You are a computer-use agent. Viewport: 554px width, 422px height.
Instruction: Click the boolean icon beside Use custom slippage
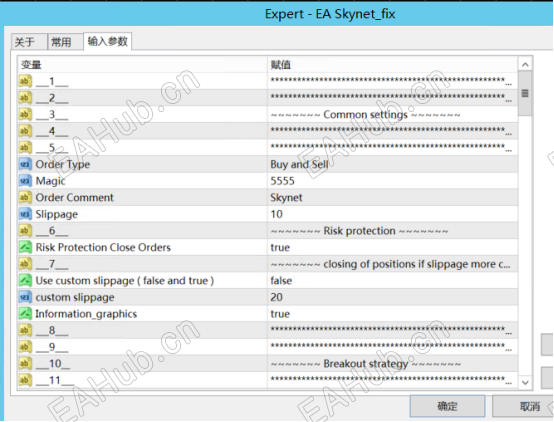25,280
